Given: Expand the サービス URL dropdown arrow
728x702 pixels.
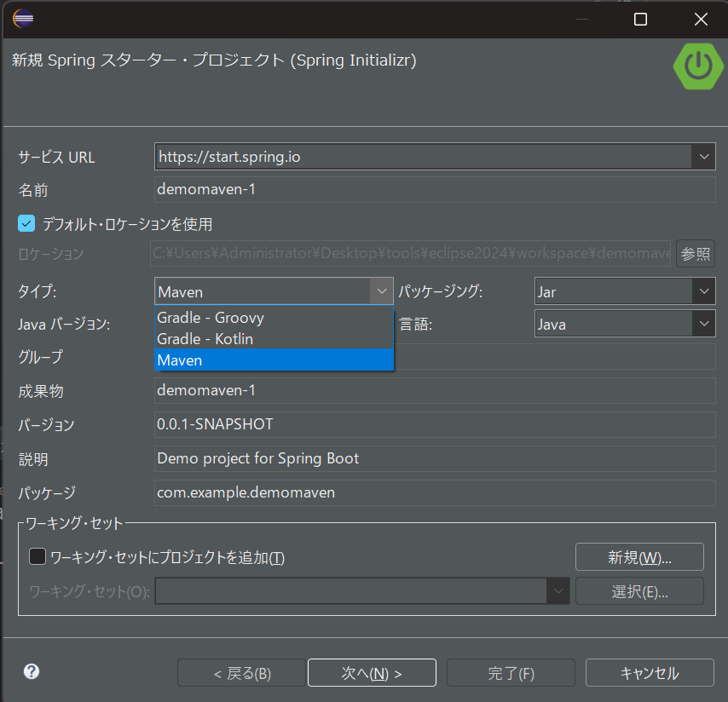Looking at the screenshot, I should 704,157.
